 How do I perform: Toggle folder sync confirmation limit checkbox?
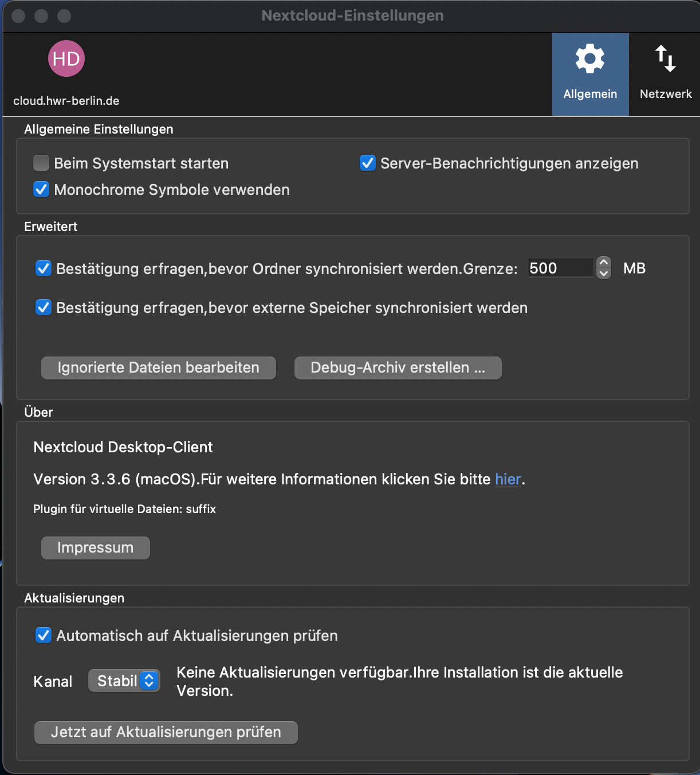[44, 268]
